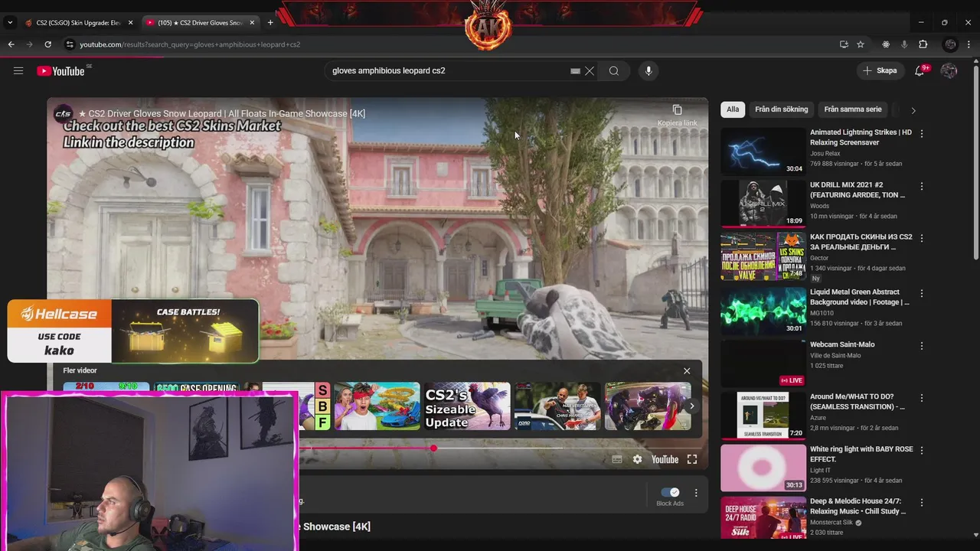Image resolution: width=980 pixels, height=551 pixels.
Task: Open the Chrome three-dot menu
Action: [x=969, y=44]
